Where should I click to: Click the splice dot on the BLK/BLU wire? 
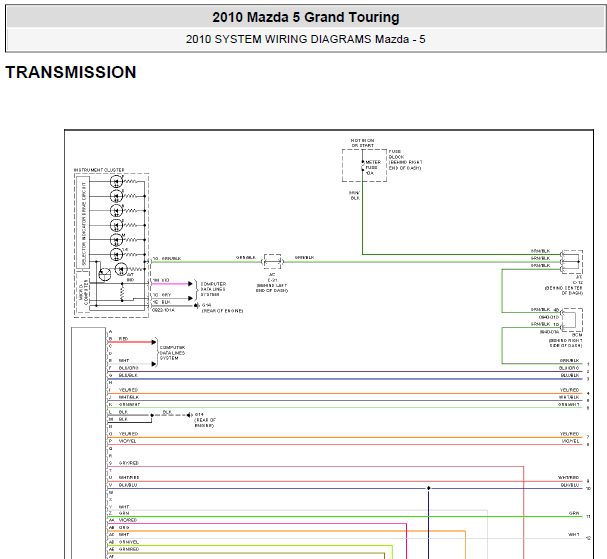tap(429, 488)
